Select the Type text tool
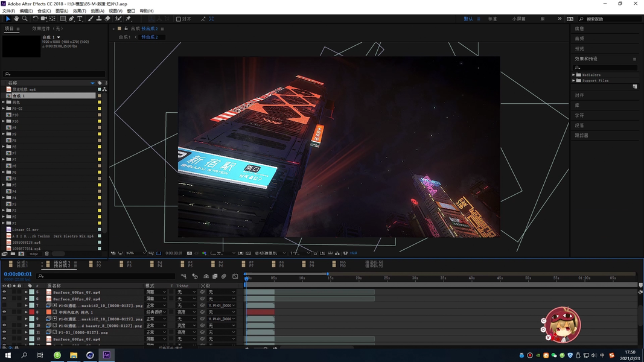This screenshot has width=644, height=362. click(80, 19)
